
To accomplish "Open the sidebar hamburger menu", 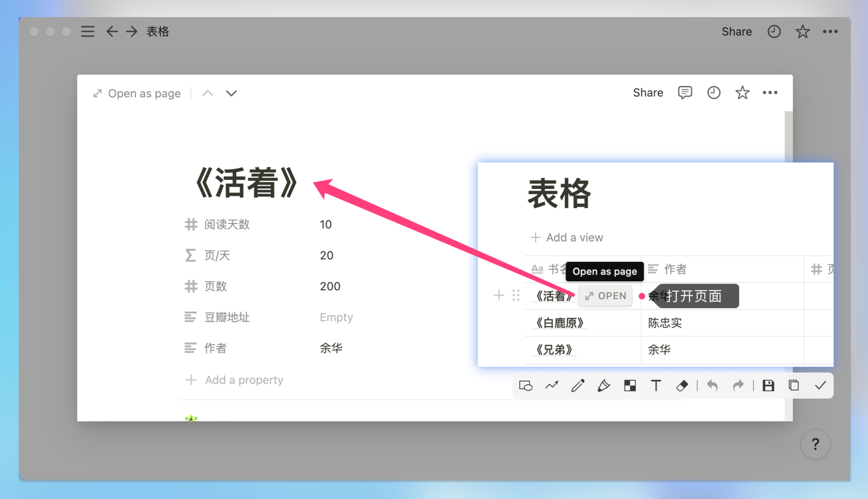I will [x=88, y=31].
